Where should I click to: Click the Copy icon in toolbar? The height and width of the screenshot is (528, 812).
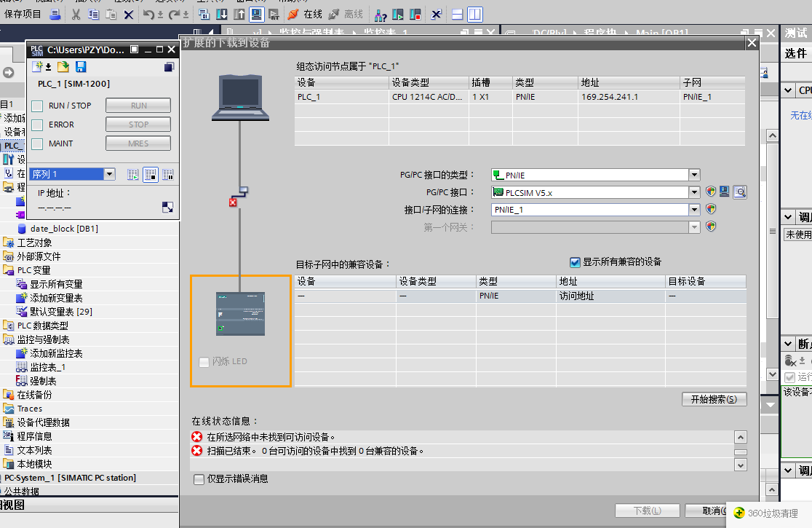(x=94, y=15)
